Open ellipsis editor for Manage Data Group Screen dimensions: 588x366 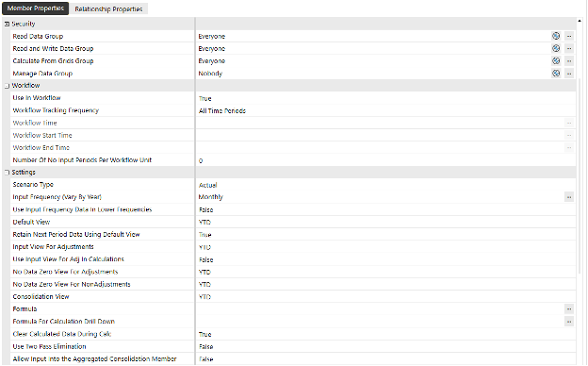point(569,74)
